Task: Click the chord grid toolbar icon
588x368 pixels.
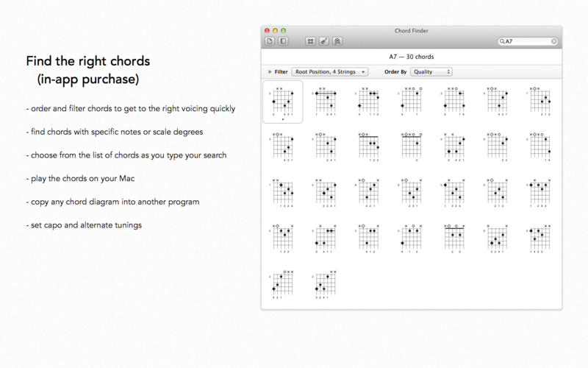Action: pos(310,41)
